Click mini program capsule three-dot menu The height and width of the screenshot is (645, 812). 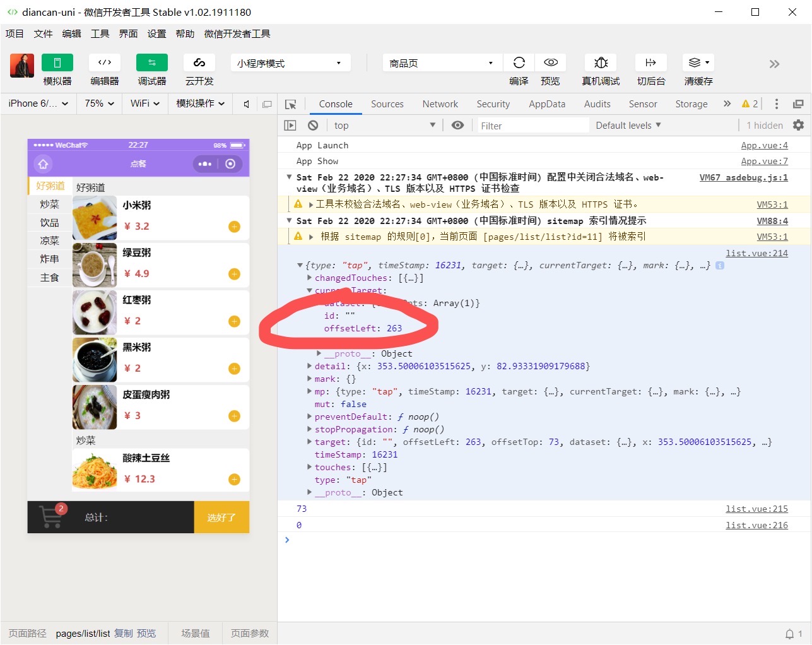tap(205, 164)
